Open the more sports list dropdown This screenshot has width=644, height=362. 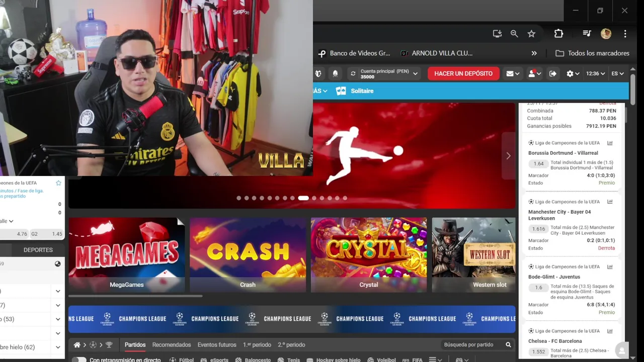(x=435, y=360)
